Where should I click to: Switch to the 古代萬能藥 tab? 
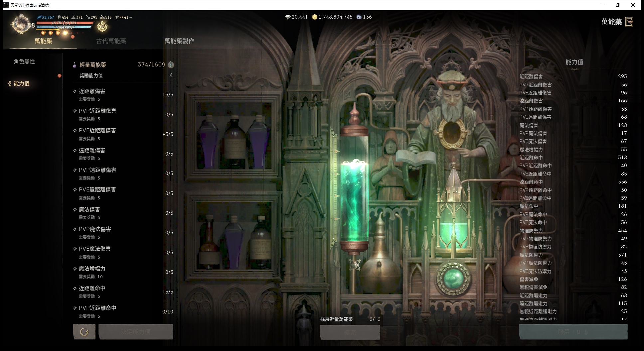[111, 41]
